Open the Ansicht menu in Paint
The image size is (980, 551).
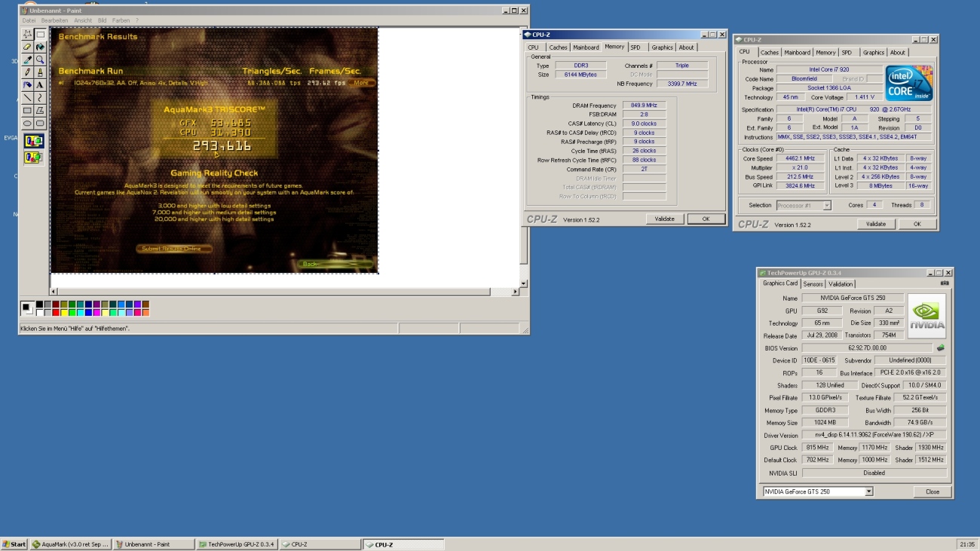coord(83,20)
